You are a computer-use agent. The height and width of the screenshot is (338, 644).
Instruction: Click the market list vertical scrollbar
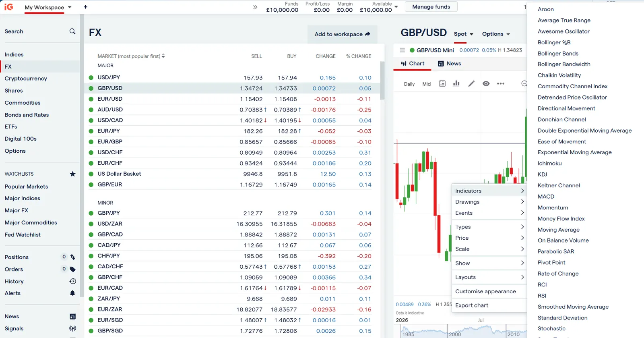click(382, 81)
